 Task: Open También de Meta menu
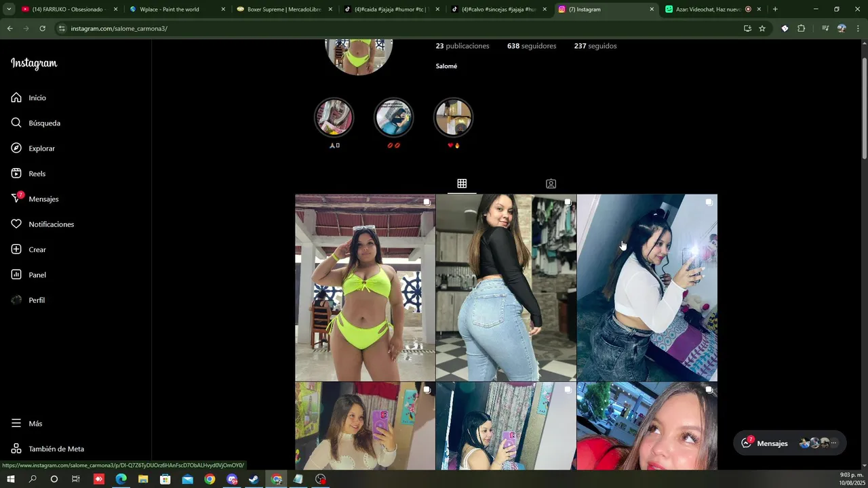coord(47,449)
